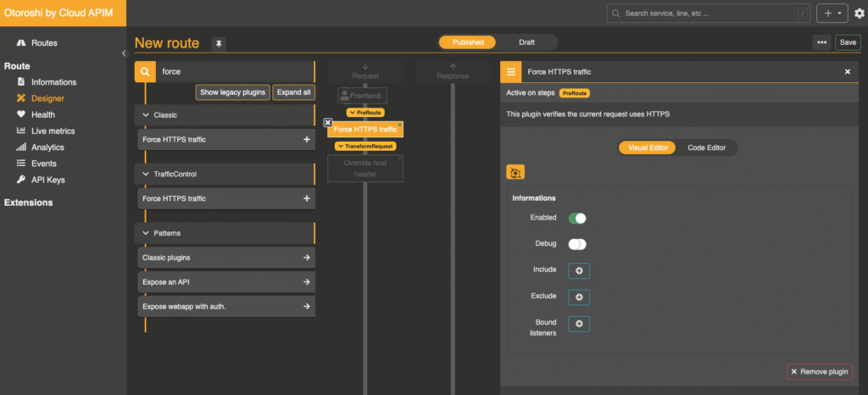Click the settings gear icon
The height and width of the screenshot is (395, 868).
(x=859, y=14)
